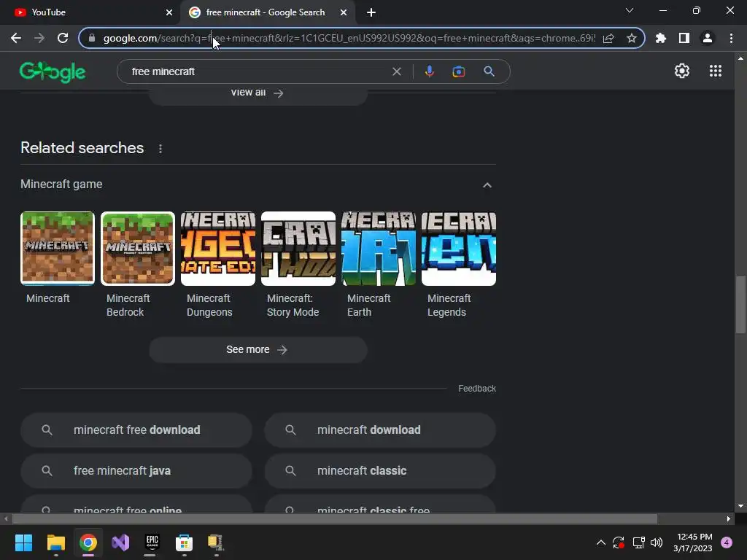747x560 pixels.
Task: Open the Minecraft: Story Mode thumbnail
Action: click(x=298, y=249)
